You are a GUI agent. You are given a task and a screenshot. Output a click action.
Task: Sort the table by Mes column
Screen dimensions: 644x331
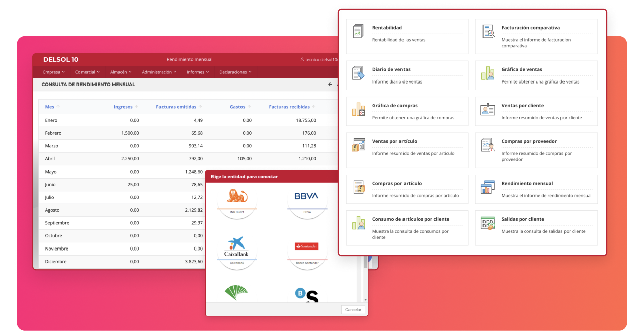pyautogui.click(x=50, y=107)
